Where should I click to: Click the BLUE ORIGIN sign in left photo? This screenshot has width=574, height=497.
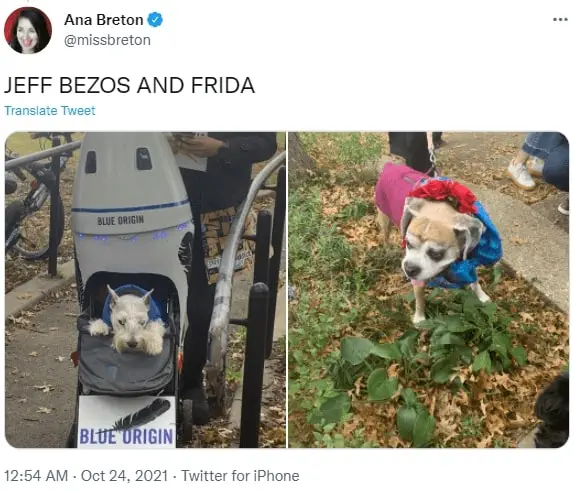[126, 422]
